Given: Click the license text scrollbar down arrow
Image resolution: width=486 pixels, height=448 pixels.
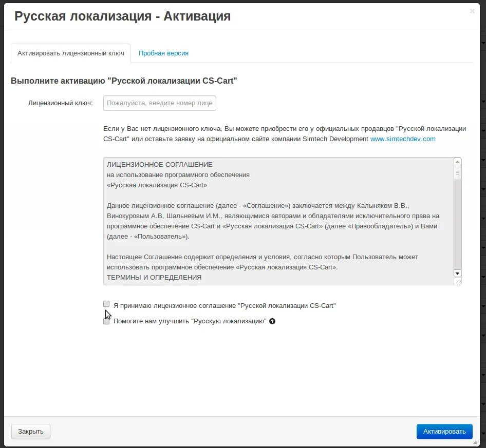Looking at the screenshot, I should pyautogui.click(x=457, y=274).
